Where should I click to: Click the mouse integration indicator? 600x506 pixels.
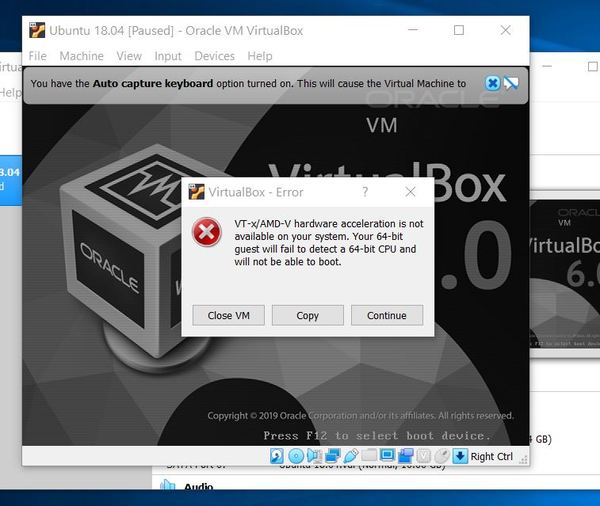coord(442,456)
